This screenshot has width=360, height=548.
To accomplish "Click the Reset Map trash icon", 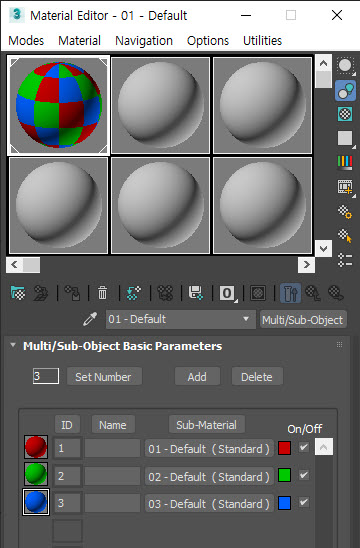I will (x=103, y=293).
